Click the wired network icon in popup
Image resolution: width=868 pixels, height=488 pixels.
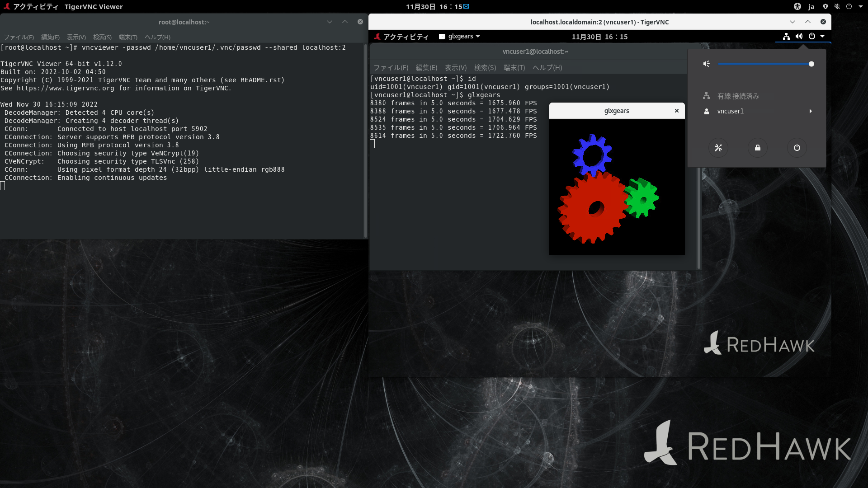(706, 96)
